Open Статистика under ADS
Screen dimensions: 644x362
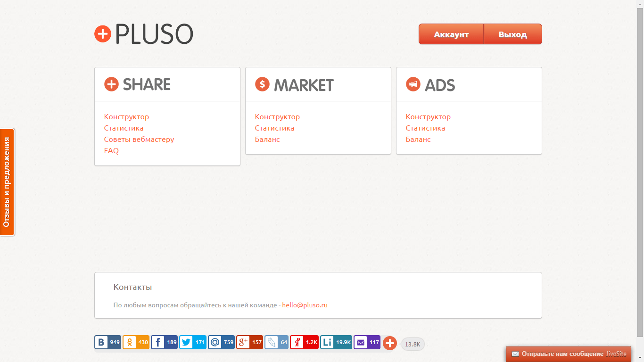tap(425, 128)
